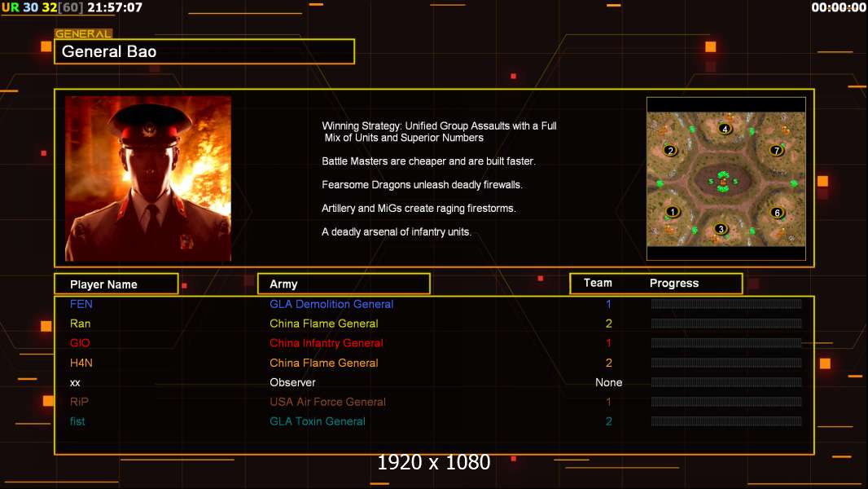
Task: Click the UR indicator in the overlay
Action: tap(11, 7)
